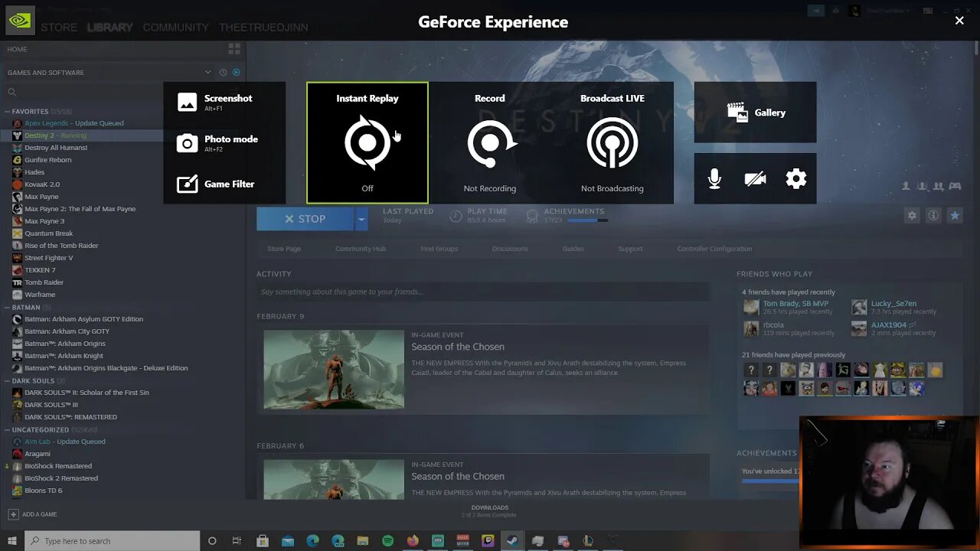
Task: Open the February 9 Season of the Chosen title
Action: pos(458,347)
